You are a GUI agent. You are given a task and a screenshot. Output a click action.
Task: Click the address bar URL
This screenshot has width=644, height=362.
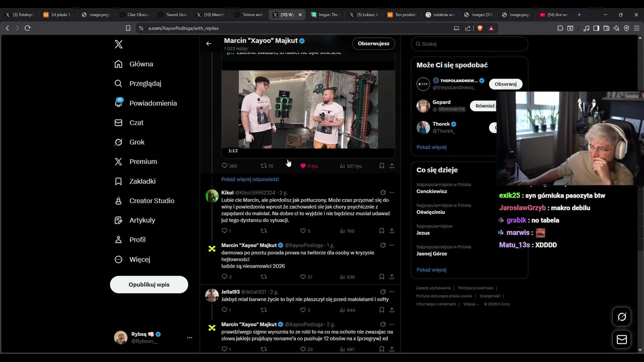point(184,28)
